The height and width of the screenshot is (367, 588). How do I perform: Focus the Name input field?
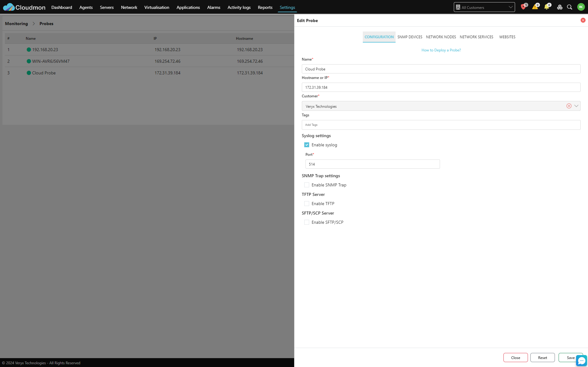pos(441,69)
